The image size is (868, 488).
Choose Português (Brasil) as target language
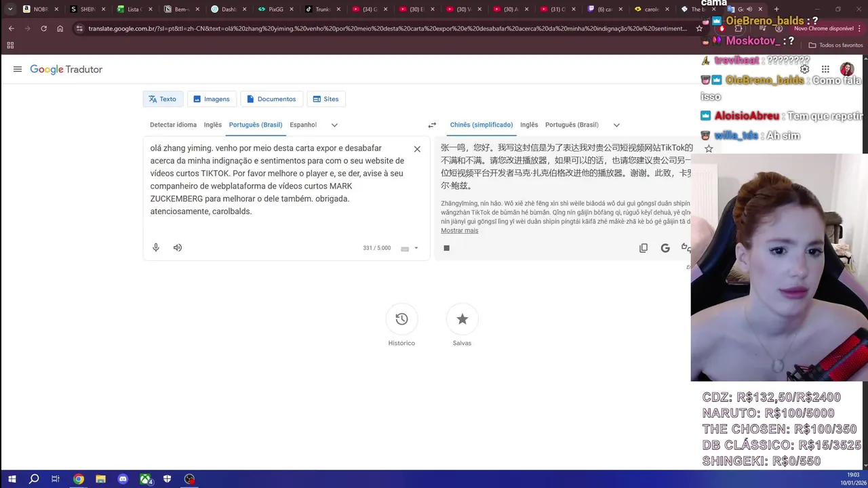click(572, 125)
